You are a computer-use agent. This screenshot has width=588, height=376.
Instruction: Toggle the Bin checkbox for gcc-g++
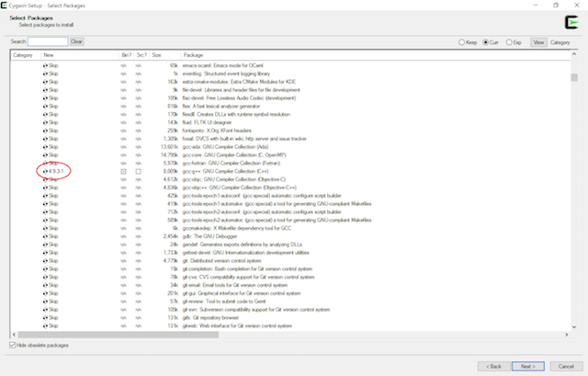(123, 171)
